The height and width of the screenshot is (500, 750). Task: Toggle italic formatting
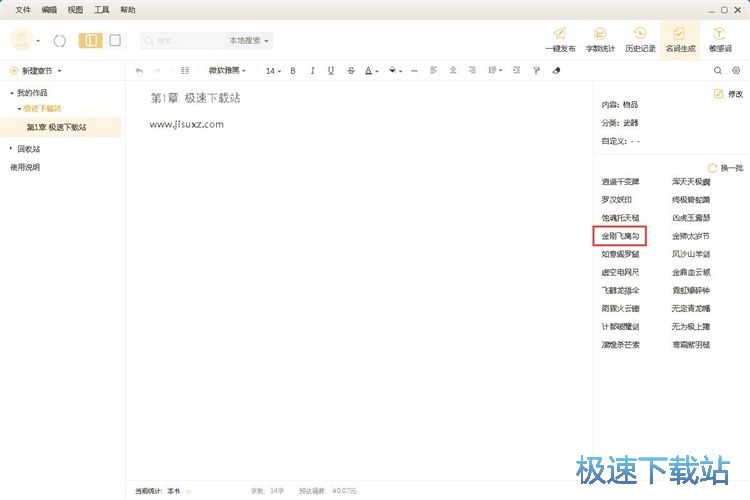point(312,71)
